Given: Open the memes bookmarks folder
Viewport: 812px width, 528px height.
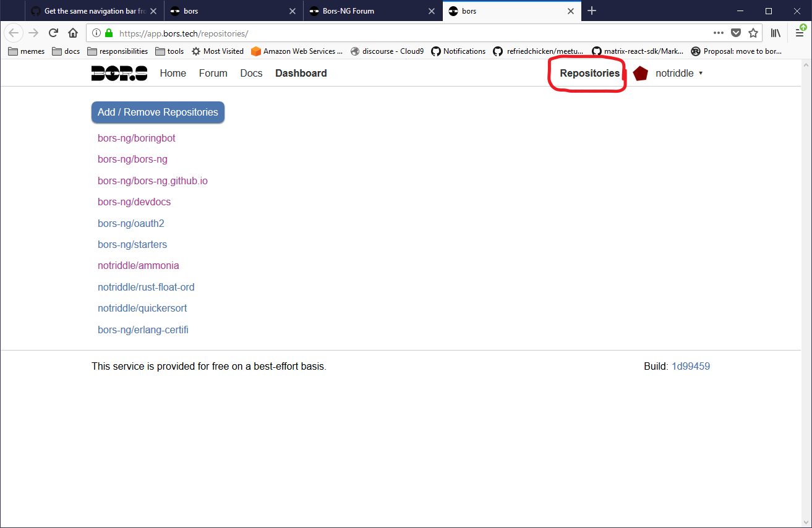Looking at the screenshot, I should 27,51.
